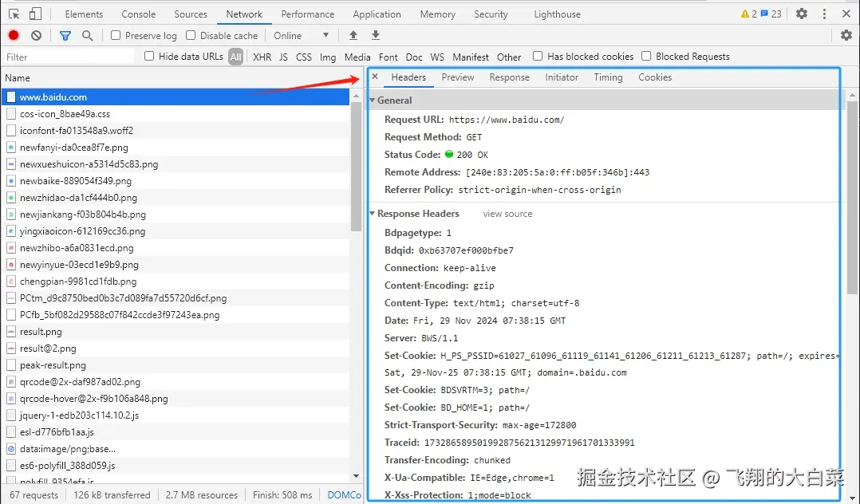
Task: Click icon of newyinyue-03ecd1e9b9.png row
Action: [x=11, y=264]
